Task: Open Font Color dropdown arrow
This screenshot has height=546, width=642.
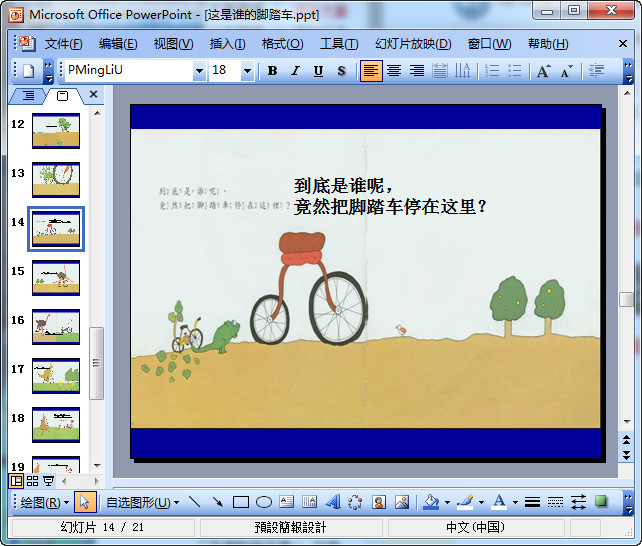Action: [515, 503]
